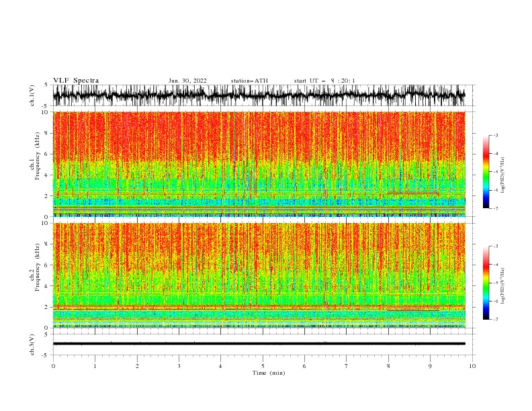Click the ch.1 spectrogram panel
Image resolution: width=532 pixels, height=411 pixels.
259,164
